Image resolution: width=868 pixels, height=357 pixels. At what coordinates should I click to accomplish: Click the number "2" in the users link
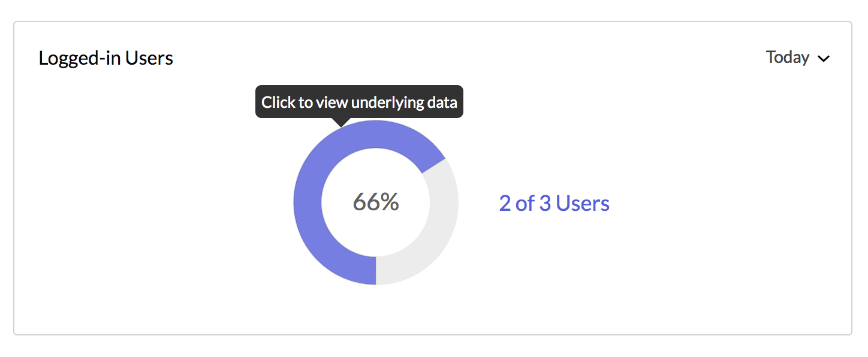[505, 204]
